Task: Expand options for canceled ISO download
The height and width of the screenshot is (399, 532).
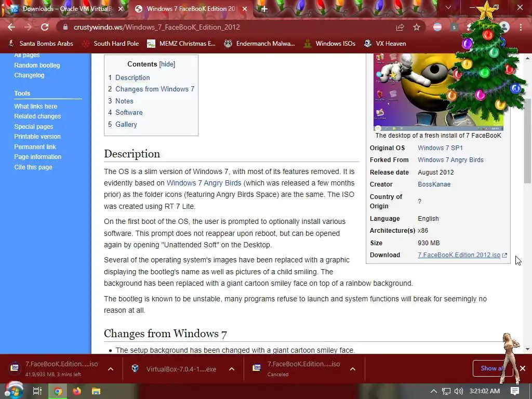Action: point(353,369)
